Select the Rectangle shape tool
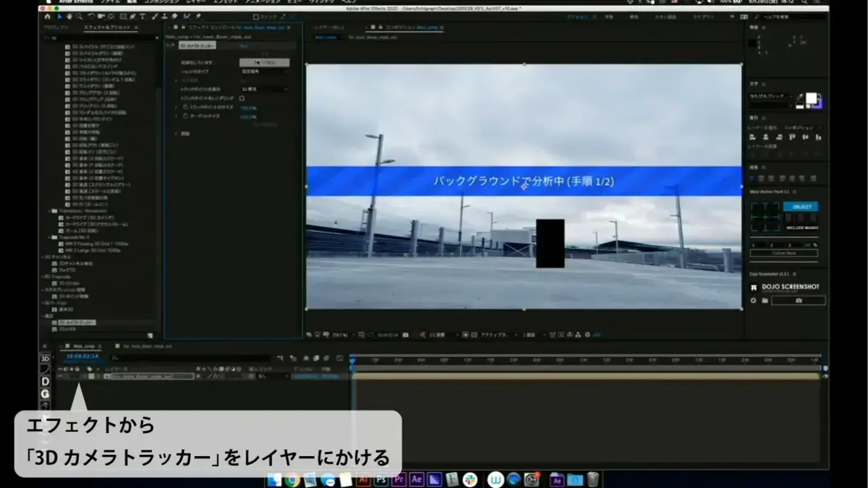The height and width of the screenshot is (488, 868). pyautogui.click(x=123, y=17)
